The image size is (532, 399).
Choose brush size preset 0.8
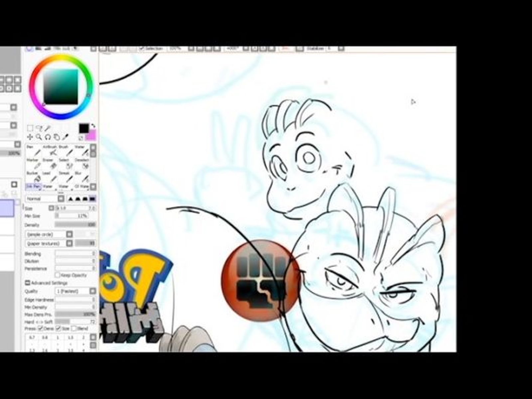(x=45, y=337)
